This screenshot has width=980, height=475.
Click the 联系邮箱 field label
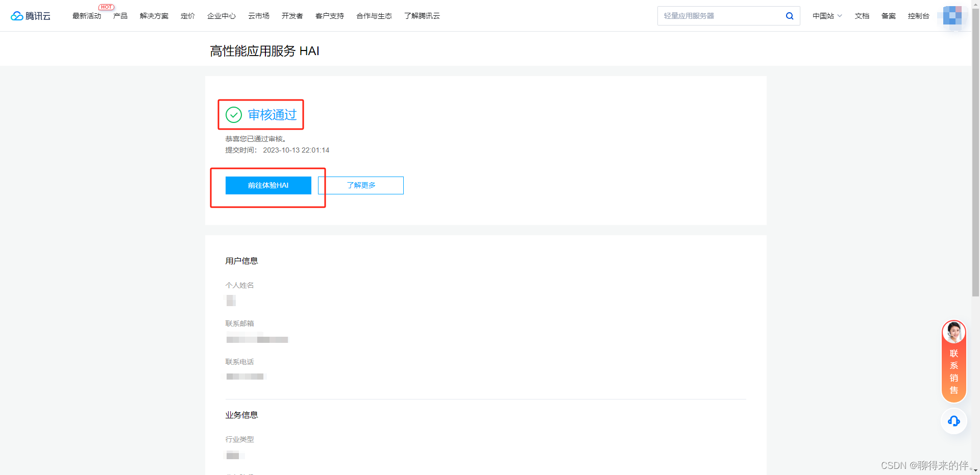(240, 323)
